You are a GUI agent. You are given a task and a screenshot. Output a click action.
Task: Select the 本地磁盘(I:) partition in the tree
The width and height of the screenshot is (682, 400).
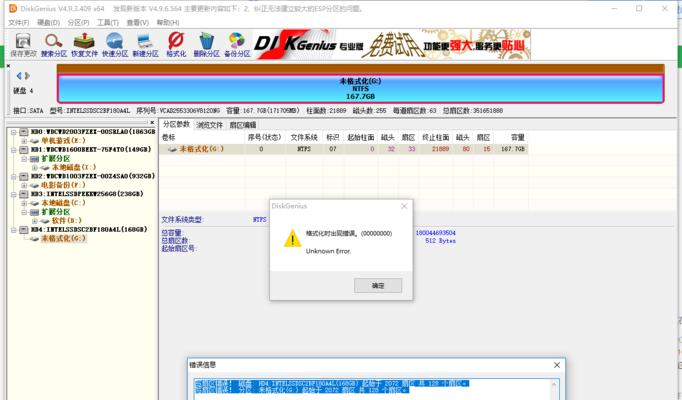[74, 167]
